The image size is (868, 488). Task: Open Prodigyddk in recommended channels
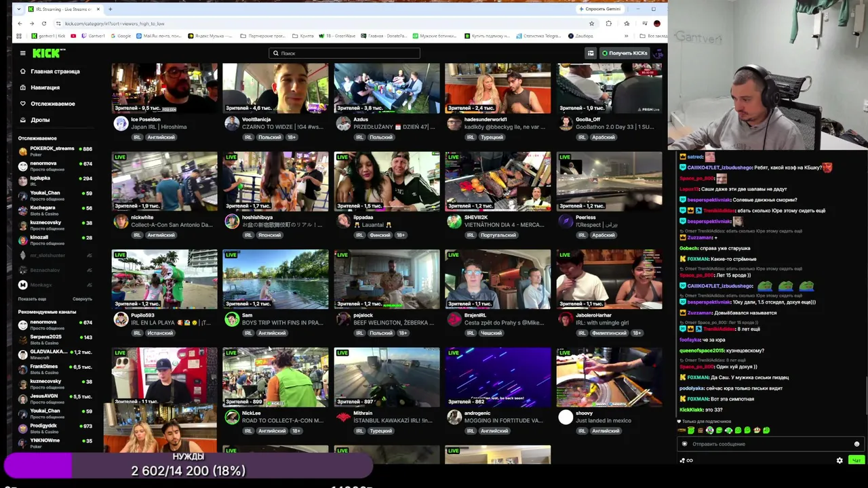(56, 428)
